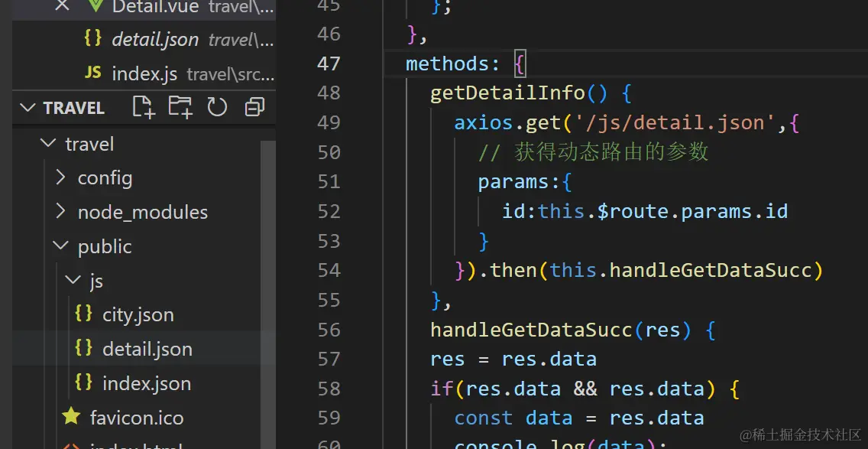Open index.js in open editors list
The image size is (868, 449).
point(144,73)
